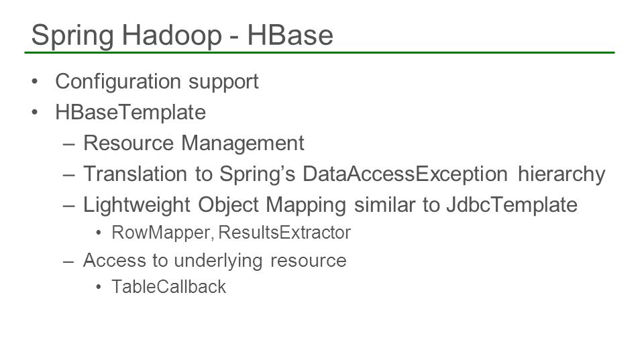
Task: Click the Resource Management sub-bullet
Action: pos(193,143)
